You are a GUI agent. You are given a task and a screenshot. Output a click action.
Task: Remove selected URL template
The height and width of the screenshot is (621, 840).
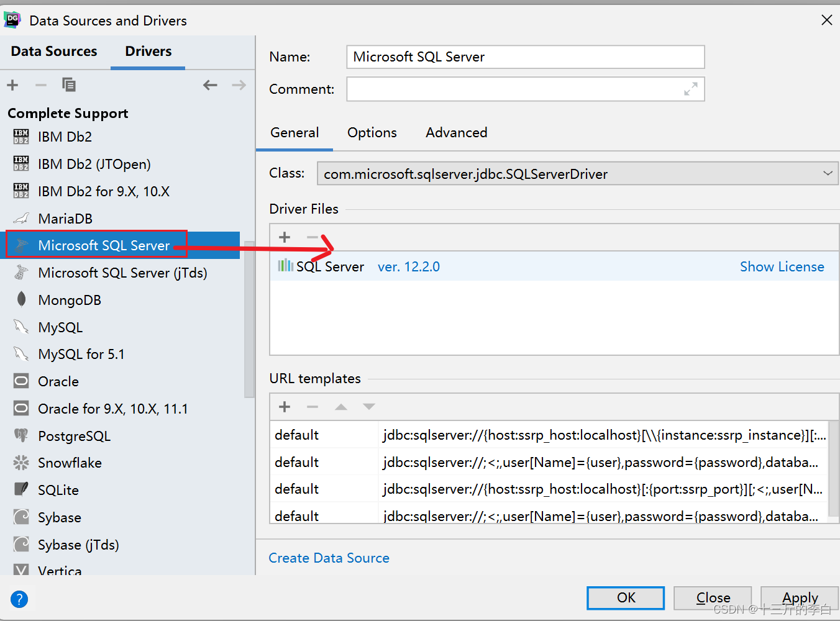tap(313, 407)
